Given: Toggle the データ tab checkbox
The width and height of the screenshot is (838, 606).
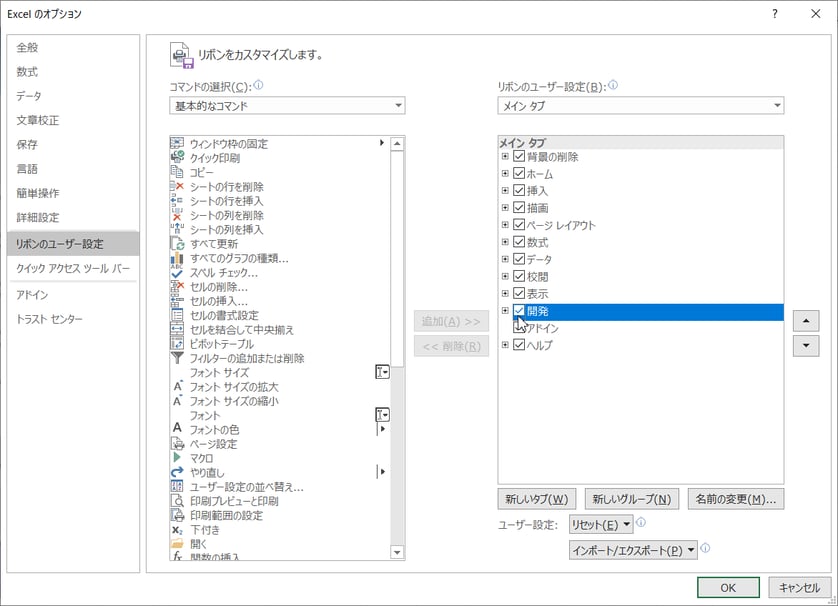Looking at the screenshot, I should pyautogui.click(x=518, y=259).
